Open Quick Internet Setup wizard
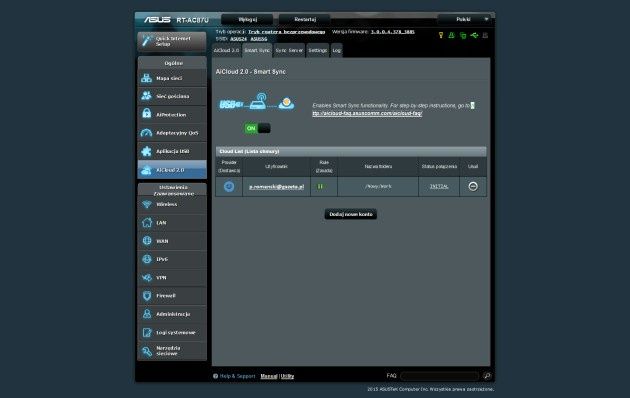The image size is (630, 398). click(x=172, y=41)
